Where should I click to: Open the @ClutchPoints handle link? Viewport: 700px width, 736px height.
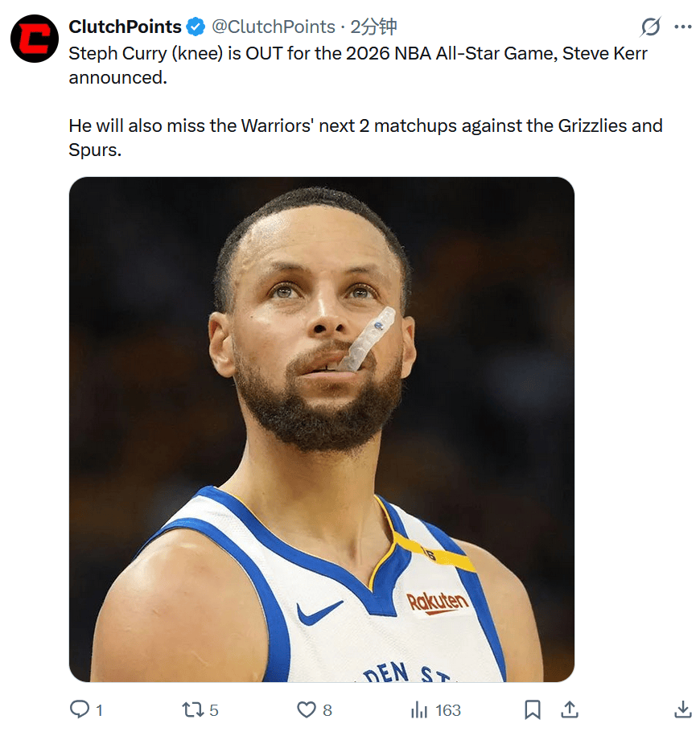[x=273, y=27]
